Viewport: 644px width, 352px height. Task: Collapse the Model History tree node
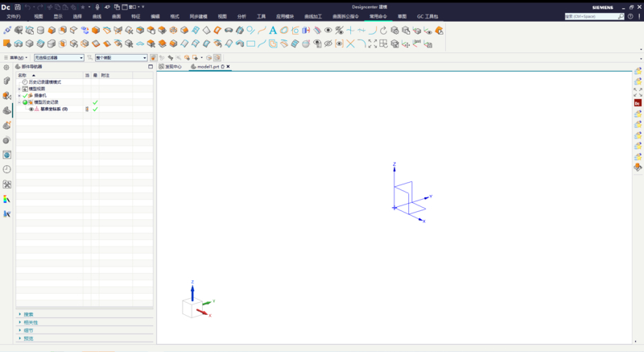click(19, 102)
